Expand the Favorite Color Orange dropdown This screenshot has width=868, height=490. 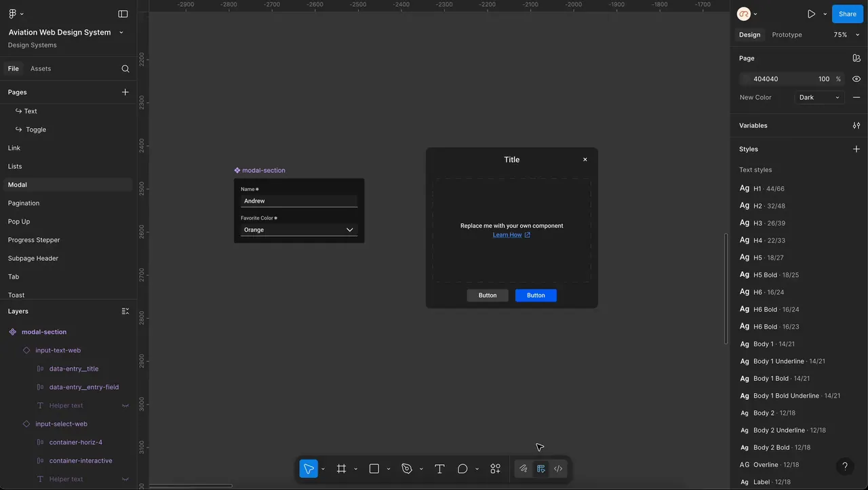299,230
